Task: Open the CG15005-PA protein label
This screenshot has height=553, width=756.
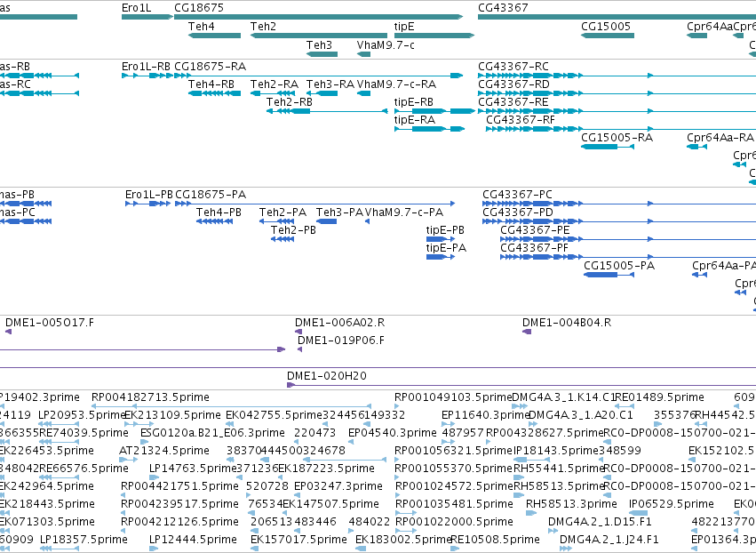Action: [619, 267]
